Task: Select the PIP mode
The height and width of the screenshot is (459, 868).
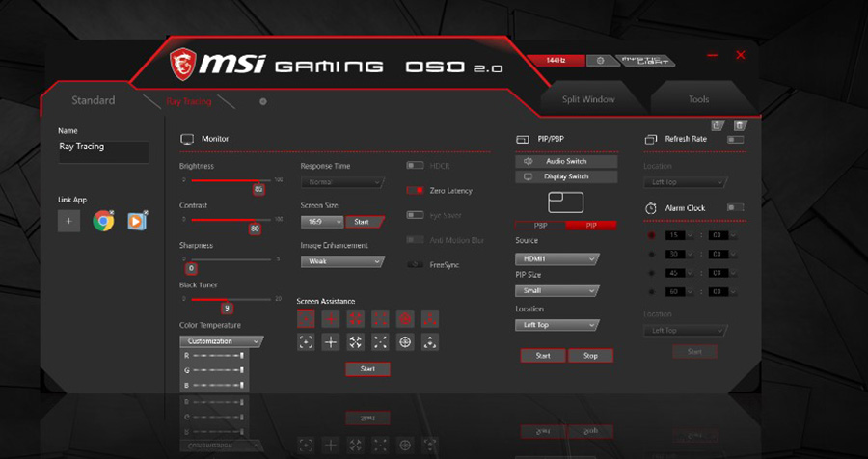Action: 591,226
